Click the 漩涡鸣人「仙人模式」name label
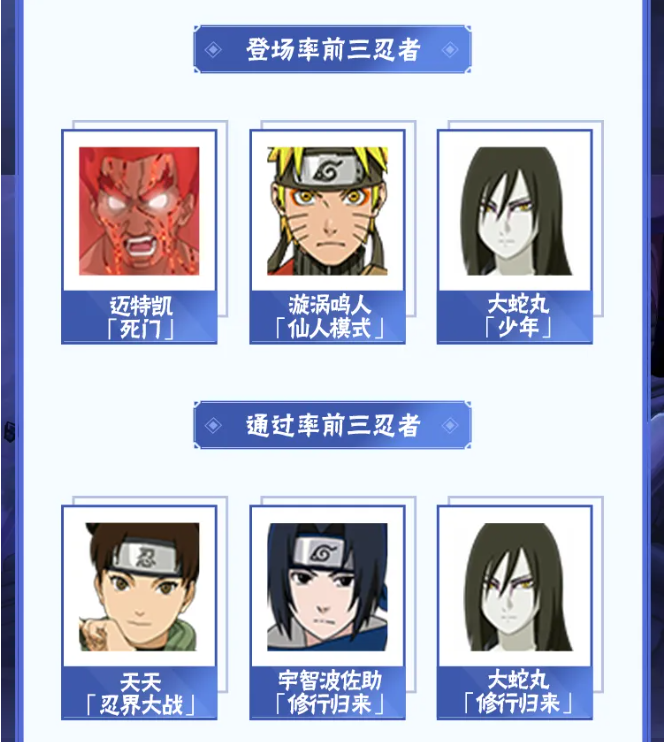670x742 pixels. pyautogui.click(x=327, y=317)
